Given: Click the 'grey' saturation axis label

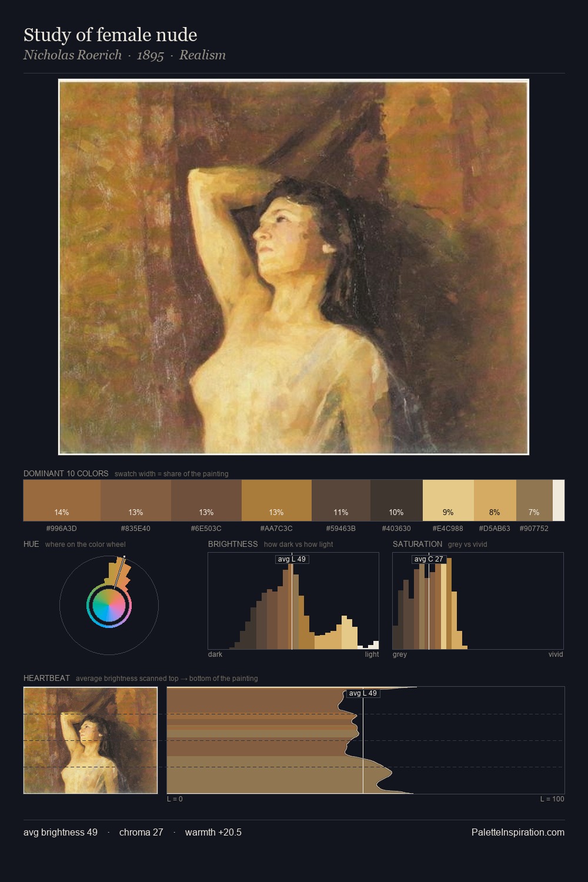Looking at the screenshot, I should 400,654.
